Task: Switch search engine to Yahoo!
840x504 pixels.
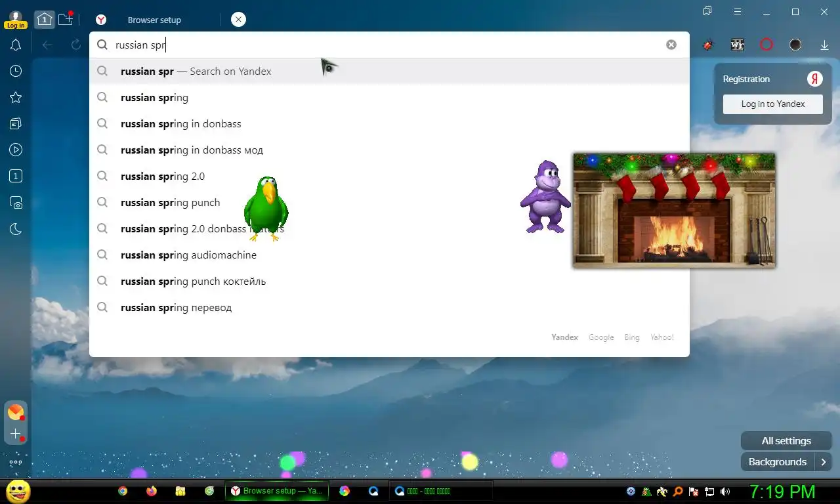Action: [662, 337]
